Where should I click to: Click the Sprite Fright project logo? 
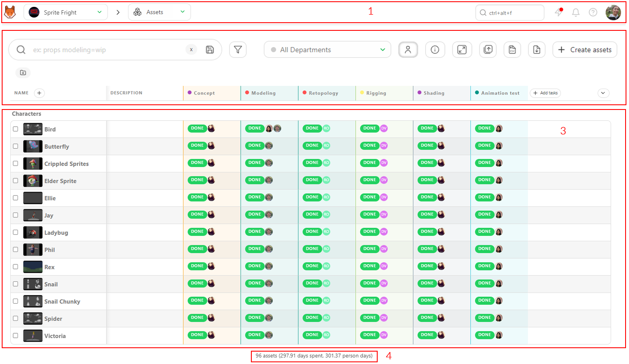pyautogui.click(x=34, y=12)
